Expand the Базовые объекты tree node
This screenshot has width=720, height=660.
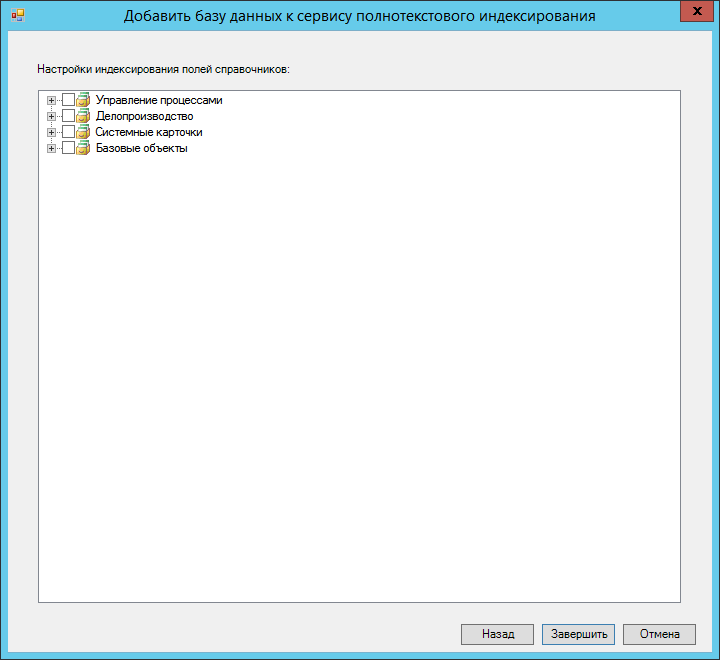coord(51,148)
